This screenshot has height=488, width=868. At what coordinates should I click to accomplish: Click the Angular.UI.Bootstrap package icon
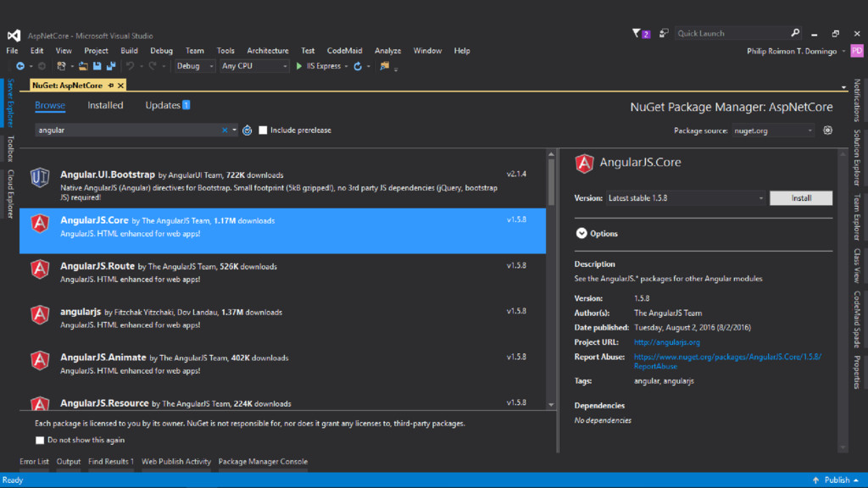40,178
